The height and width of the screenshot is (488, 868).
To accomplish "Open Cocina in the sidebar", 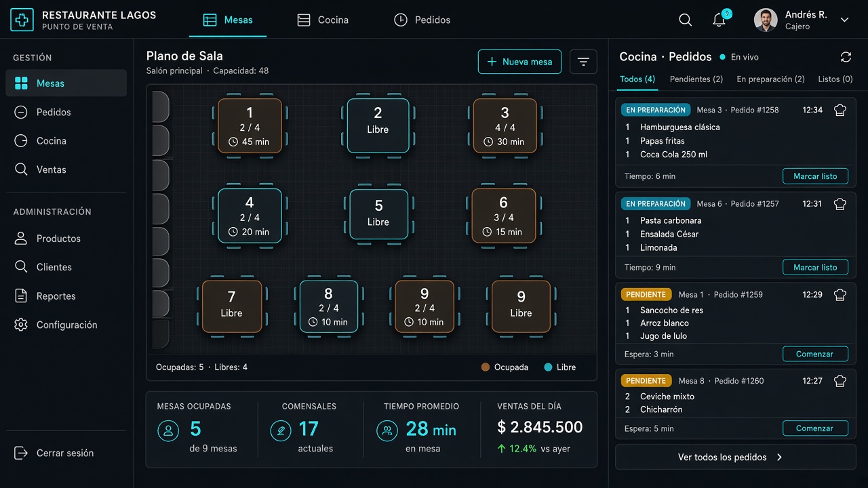I will point(66,141).
